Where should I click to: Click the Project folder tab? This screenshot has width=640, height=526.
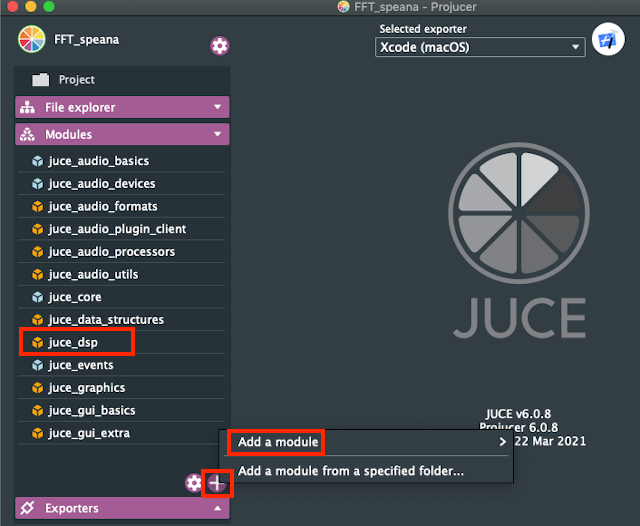coord(122,80)
